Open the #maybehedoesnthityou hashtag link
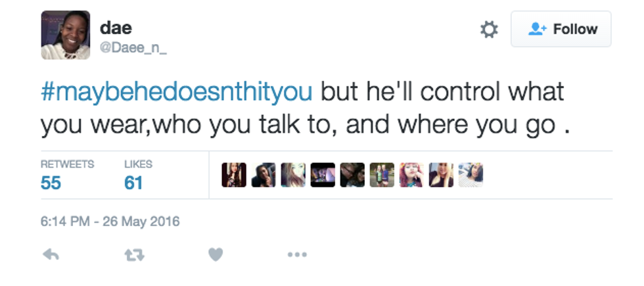 [176, 91]
